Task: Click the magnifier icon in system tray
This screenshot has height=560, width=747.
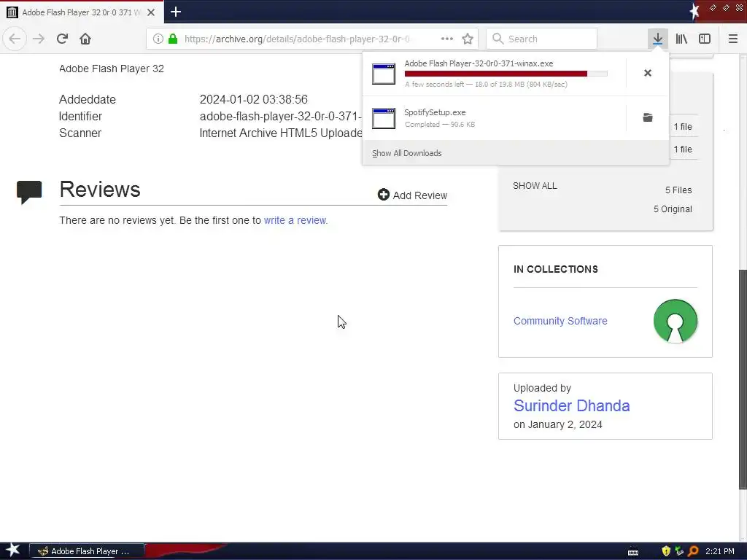Action: coord(693,551)
